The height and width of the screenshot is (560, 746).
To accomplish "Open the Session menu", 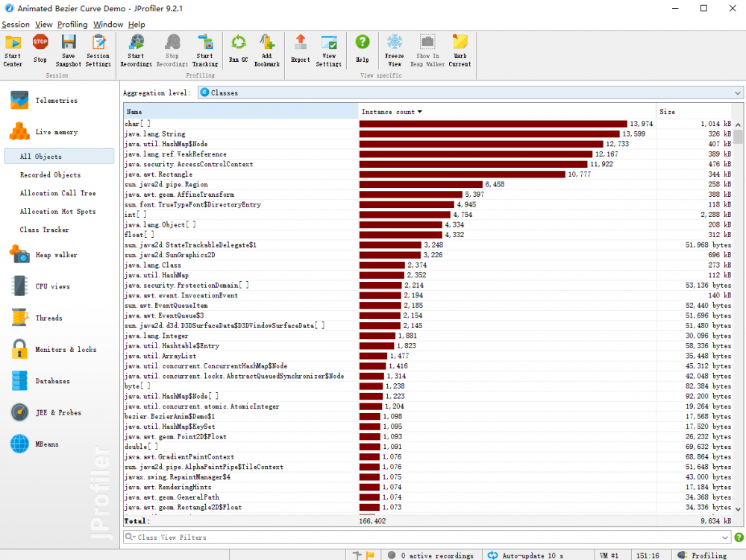I will click(16, 25).
